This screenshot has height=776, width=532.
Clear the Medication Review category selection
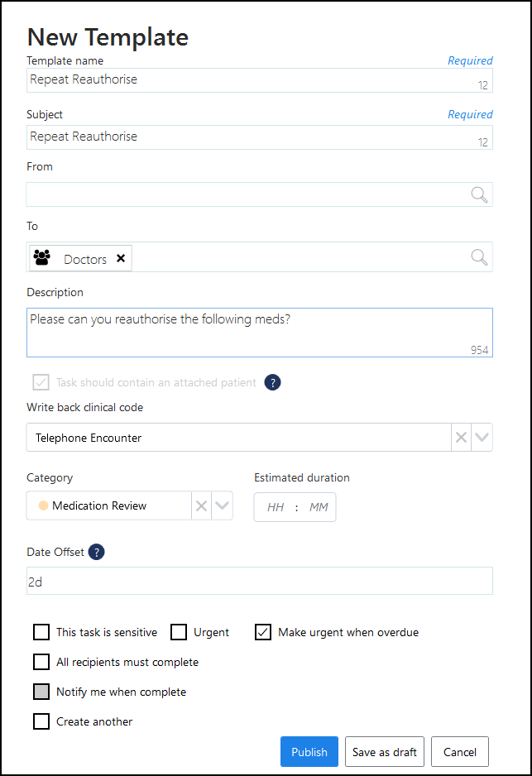(201, 505)
